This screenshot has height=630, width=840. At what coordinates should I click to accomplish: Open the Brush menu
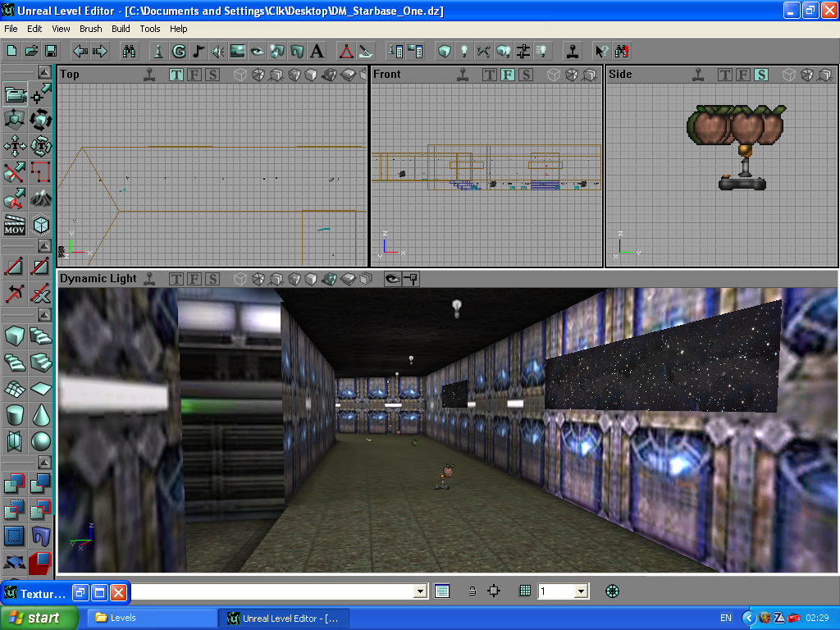90,29
